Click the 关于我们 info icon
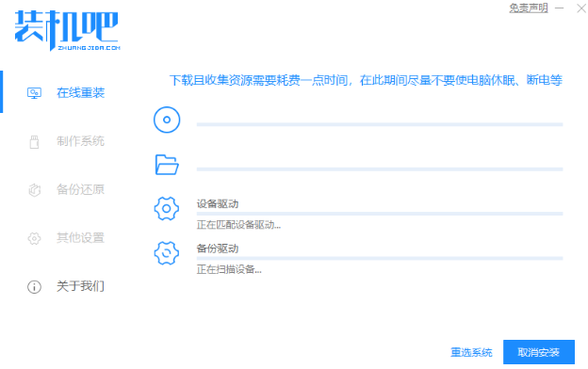Viewport: 588px width, 369px height. coord(34,287)
